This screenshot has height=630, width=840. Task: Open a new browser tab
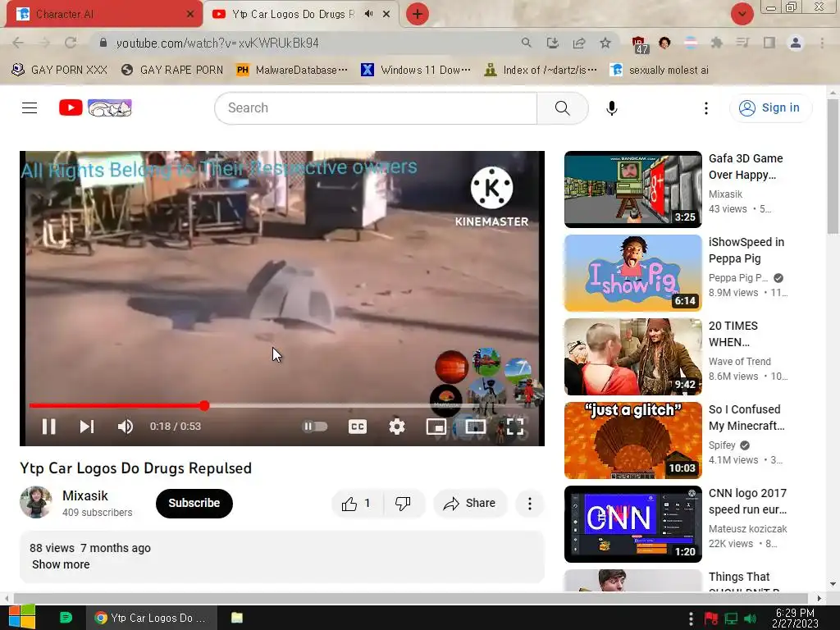417,14
